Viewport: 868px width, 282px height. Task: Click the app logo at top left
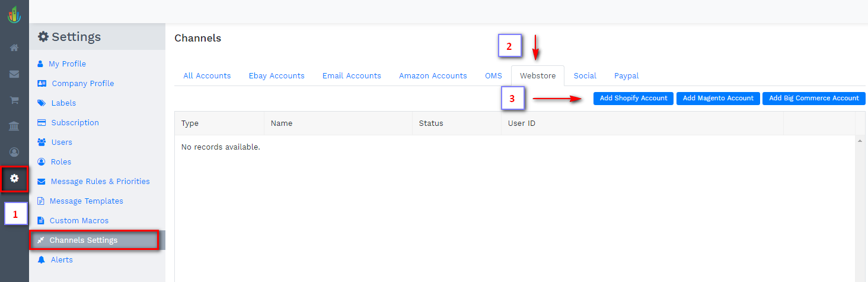(x=14, y=14)
